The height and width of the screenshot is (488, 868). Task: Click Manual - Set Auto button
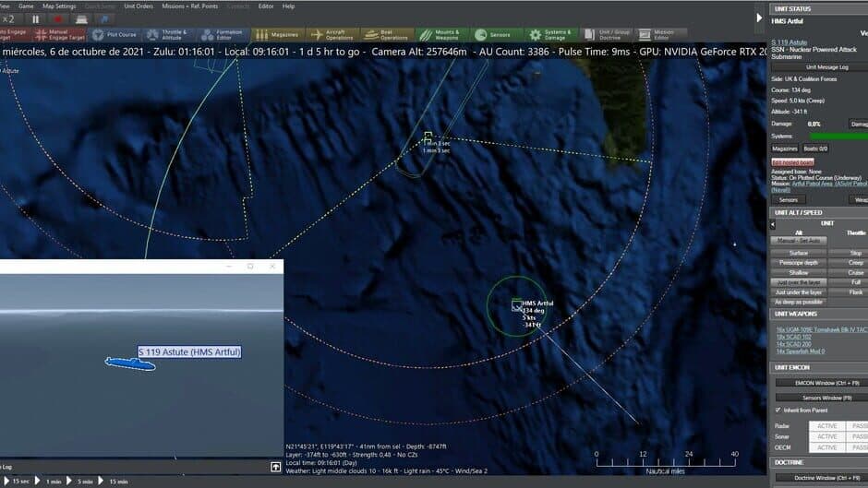798,242
